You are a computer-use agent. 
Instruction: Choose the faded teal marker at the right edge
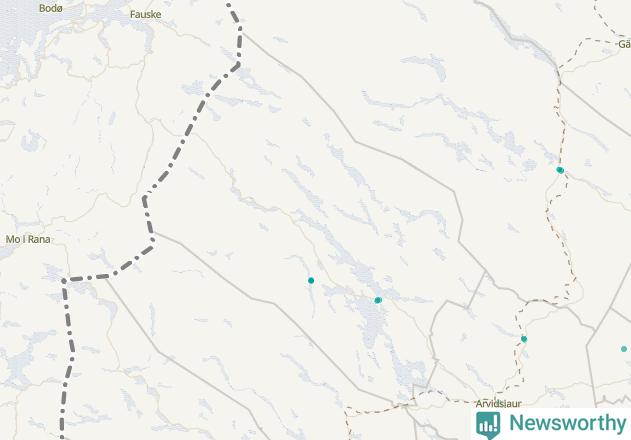pyautogui.click(x=624, y=349)
